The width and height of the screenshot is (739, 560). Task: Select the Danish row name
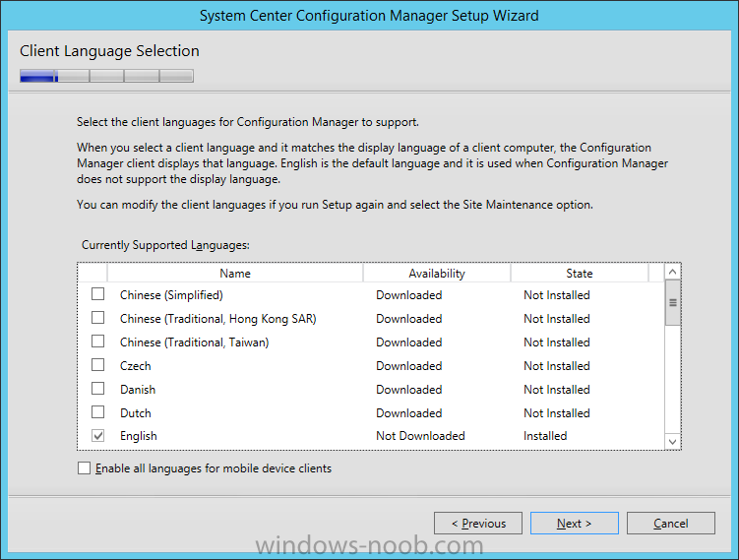(138, 390)
